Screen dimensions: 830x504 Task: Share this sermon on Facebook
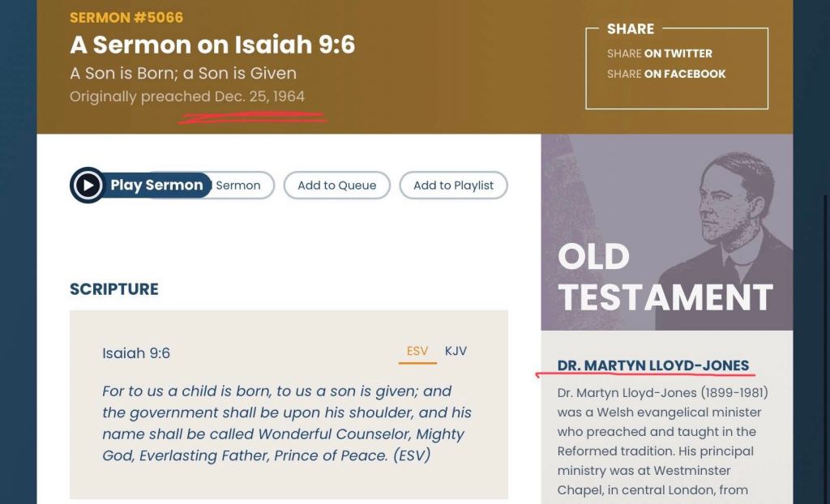tap(665, 74)
